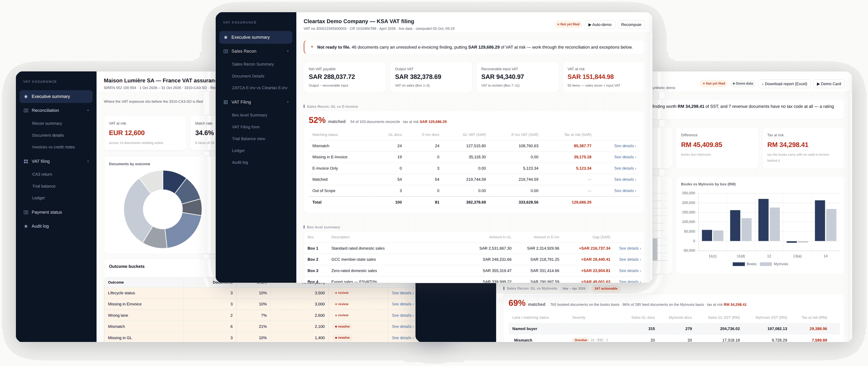Open ZATCA E-inv vs Cleartax E-inv page
The width and height of the screenshot is (868, 366).
pos(260,88)
